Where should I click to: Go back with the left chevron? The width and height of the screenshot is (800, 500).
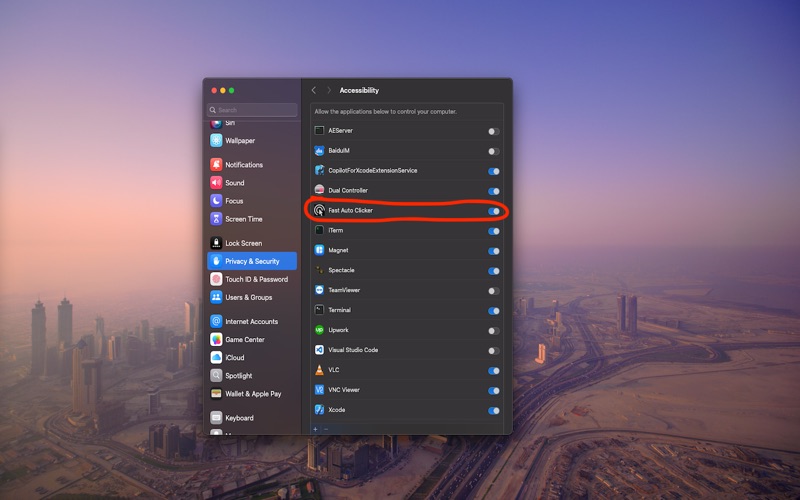click(x=314, y=90)
